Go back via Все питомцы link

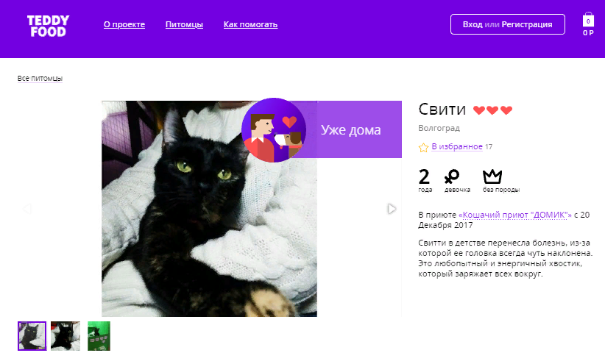click(40, 78)
